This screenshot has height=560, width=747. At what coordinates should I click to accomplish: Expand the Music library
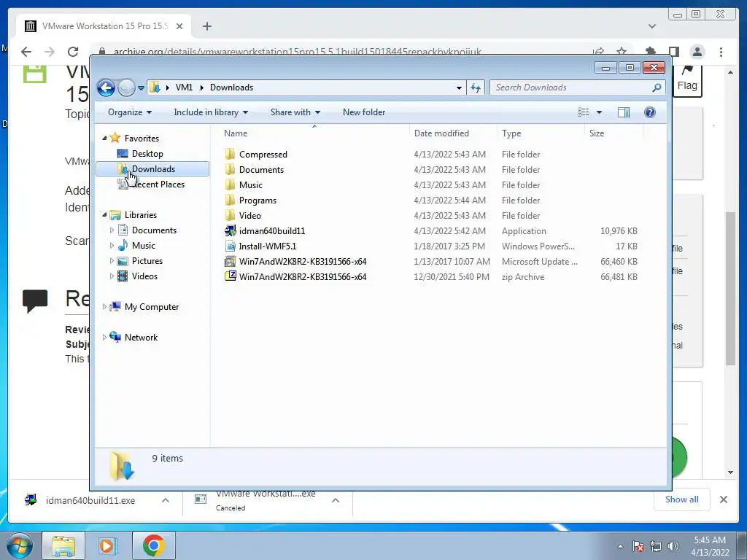click(x=112, y=246)
